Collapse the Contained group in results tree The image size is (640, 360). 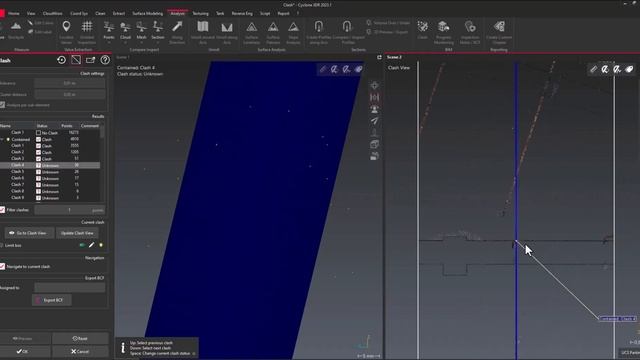pyautogui.click(x=2, y=139)
